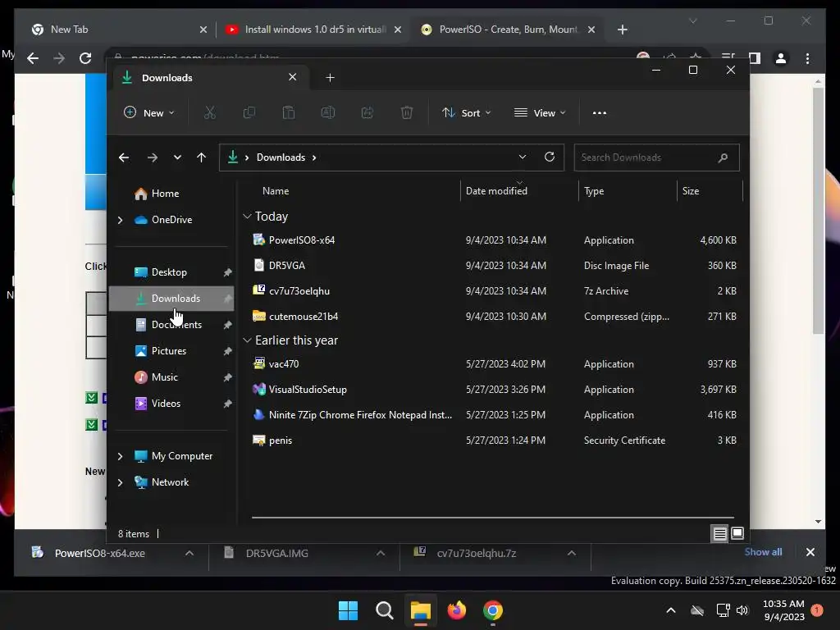The image size is (840, 630).
Task: Click the Chrome page vertical scrollbar
Action: pyautogui.click(x=818, y=211)
